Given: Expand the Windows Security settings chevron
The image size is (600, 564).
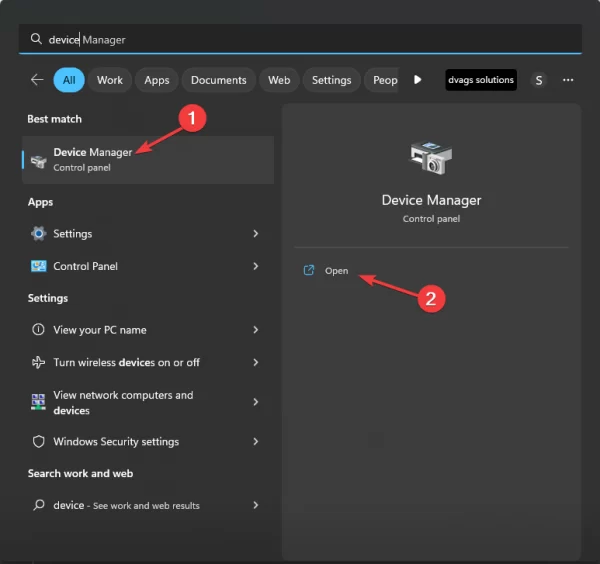Looking at the screenshot, I should click(x=256, y=442).
